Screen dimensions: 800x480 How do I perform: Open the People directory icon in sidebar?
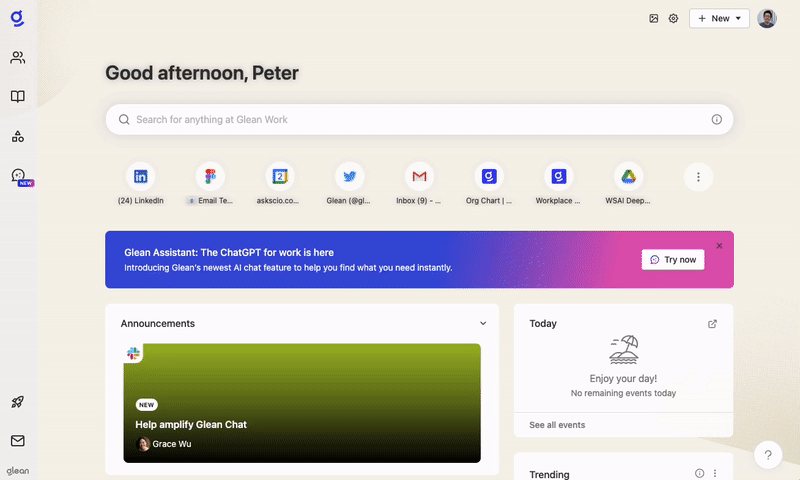pyautogui.click(x=18, y=57)
